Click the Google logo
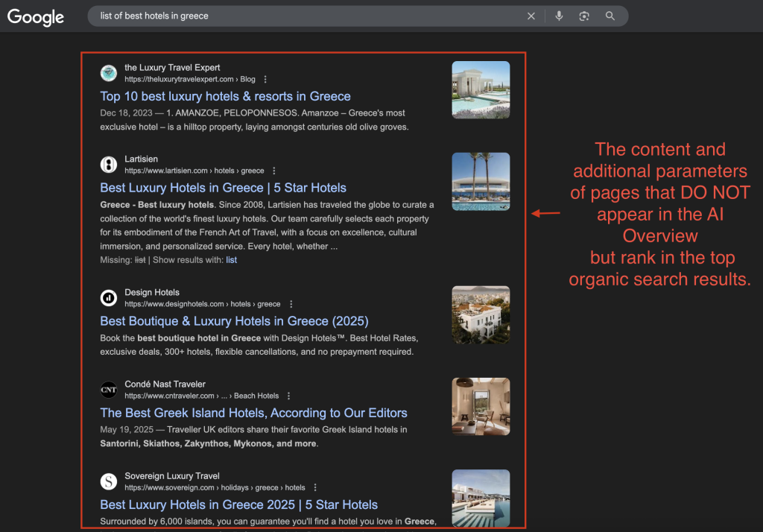The width and height of the screenshot is (763, 532). [36, 17]
